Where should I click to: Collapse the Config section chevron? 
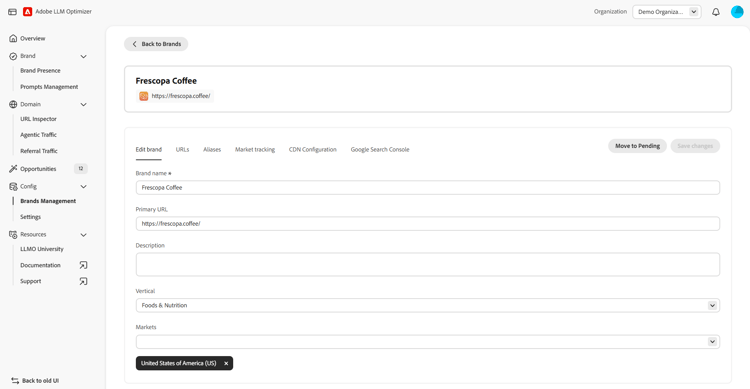(83, 187)
